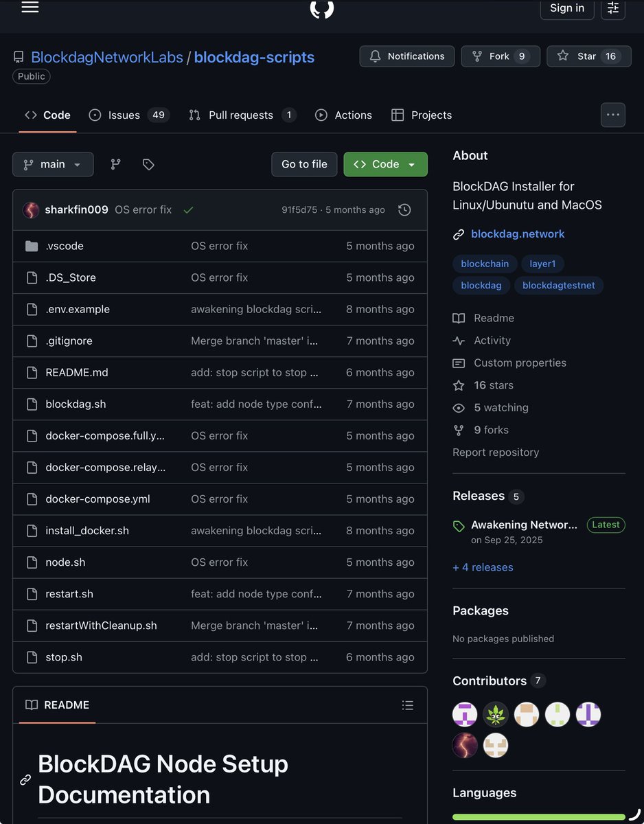Screen dimensions: 644x824
Task: Open the Actions tab
Action: point(343,115)
